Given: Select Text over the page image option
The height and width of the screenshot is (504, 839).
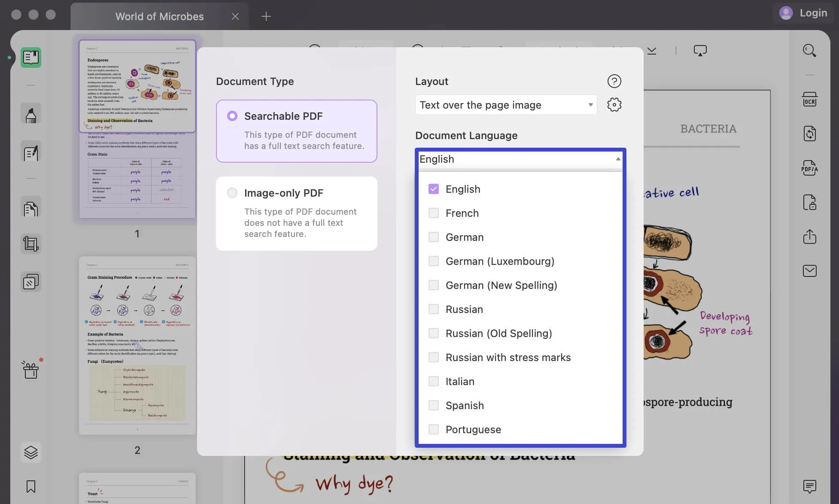Looking at the screenshot, I should (505, 105).
